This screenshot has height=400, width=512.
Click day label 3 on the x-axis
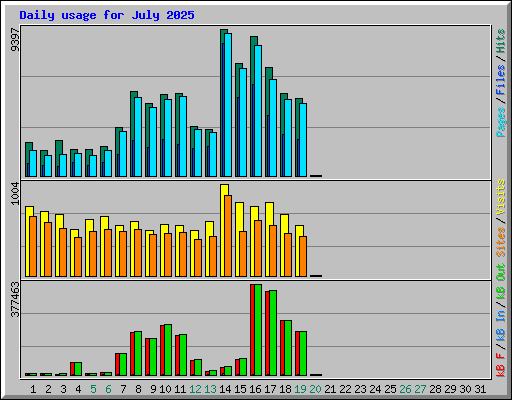63,389
